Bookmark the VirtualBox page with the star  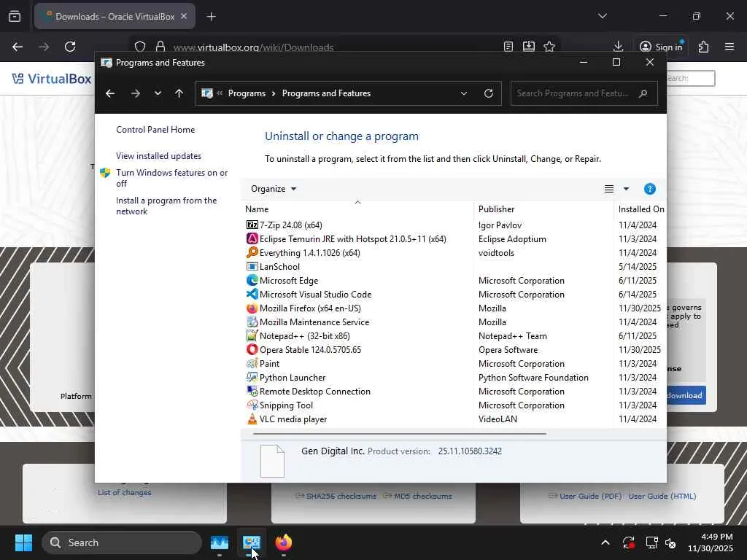click(x=549, y=47)
